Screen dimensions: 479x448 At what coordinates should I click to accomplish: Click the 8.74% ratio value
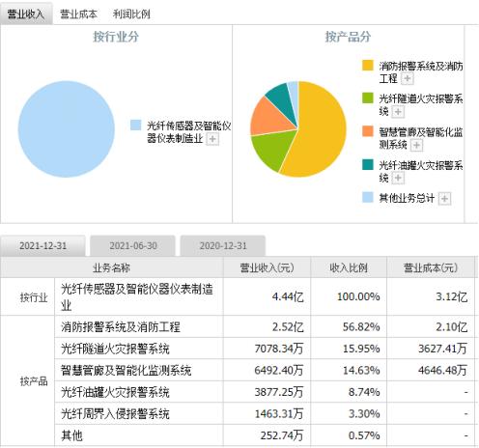click(x=364, y=392)
